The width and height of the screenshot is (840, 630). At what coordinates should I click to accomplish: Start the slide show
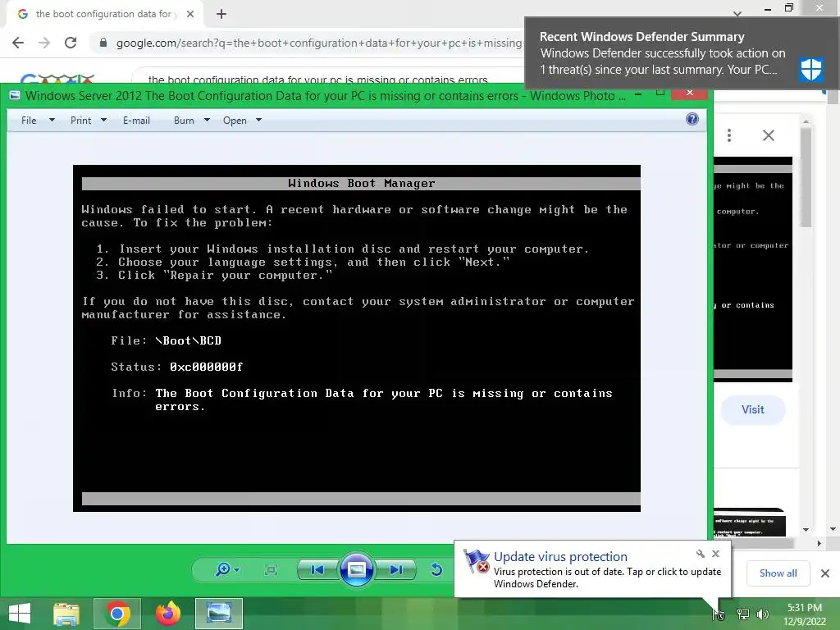click(357, 569)
